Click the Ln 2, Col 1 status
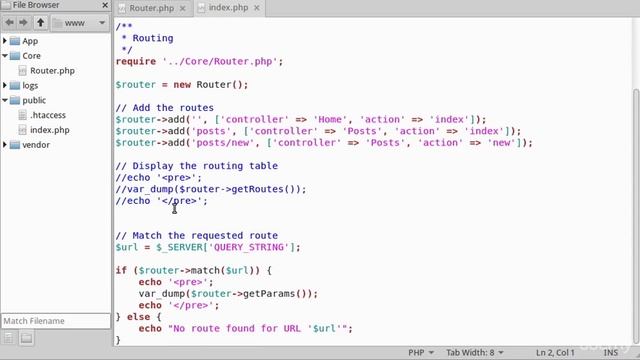The image size is (640, 360). [555, 353]
